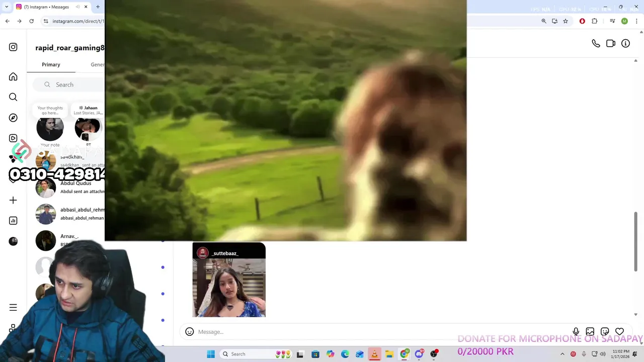Open Profile avatar in sidebar
644x362 pixels.
tap(13, 241)
